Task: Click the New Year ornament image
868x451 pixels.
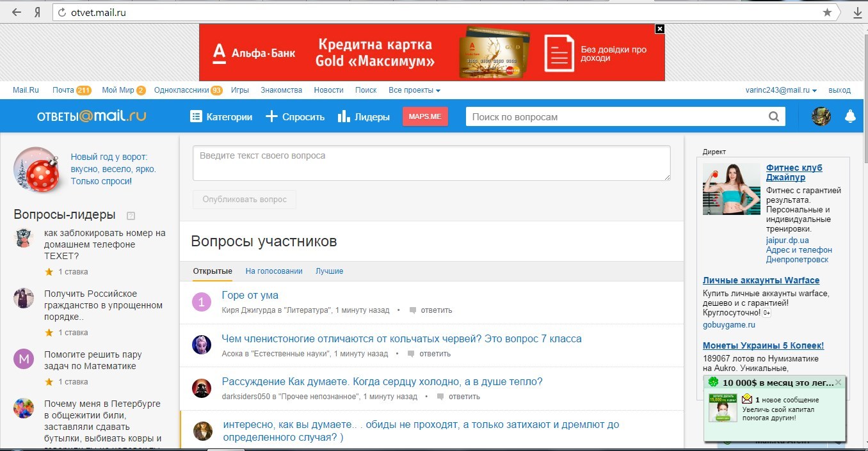Action: tap(38, 170)
